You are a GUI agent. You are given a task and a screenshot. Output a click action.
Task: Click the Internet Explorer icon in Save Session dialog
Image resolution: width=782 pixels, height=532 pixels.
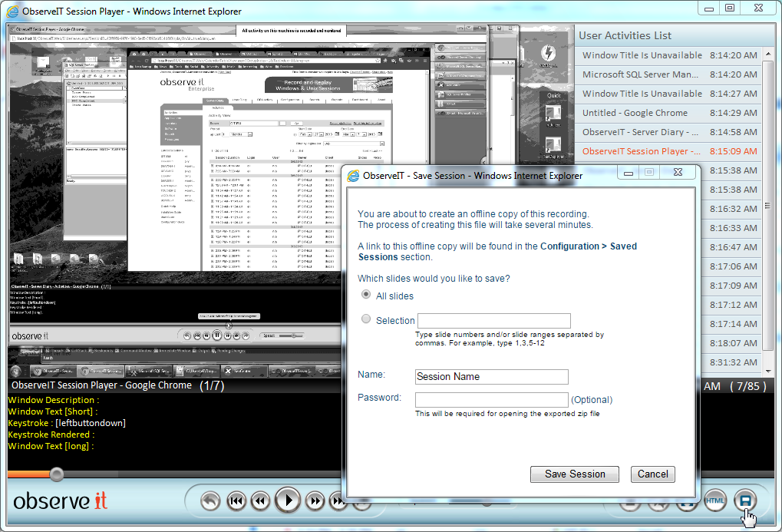354,176
